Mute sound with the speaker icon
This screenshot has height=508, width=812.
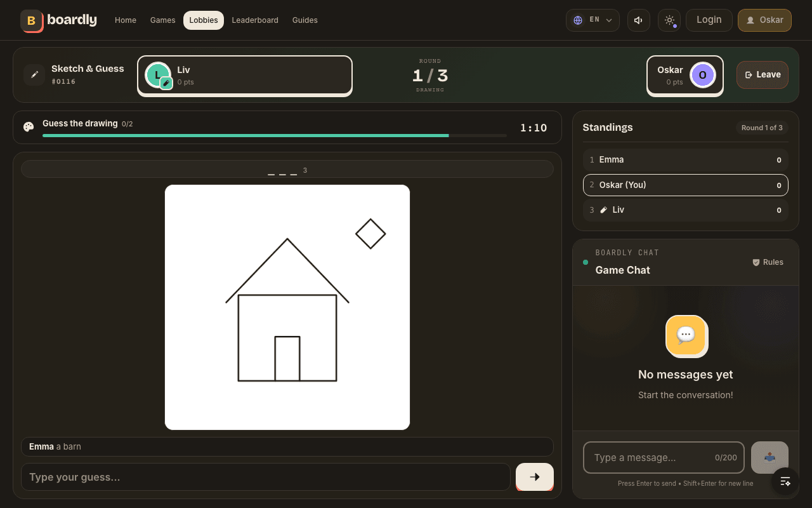(x=639, y=20)
